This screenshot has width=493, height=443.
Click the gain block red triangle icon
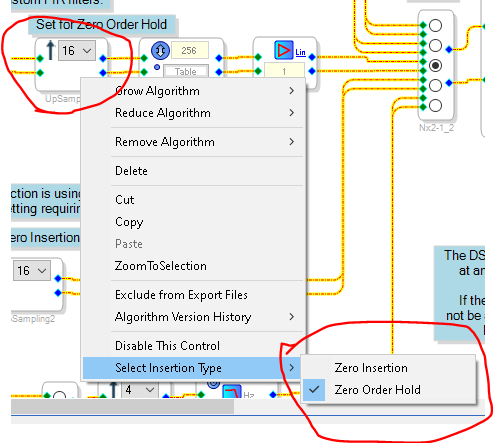click(284, 50)
